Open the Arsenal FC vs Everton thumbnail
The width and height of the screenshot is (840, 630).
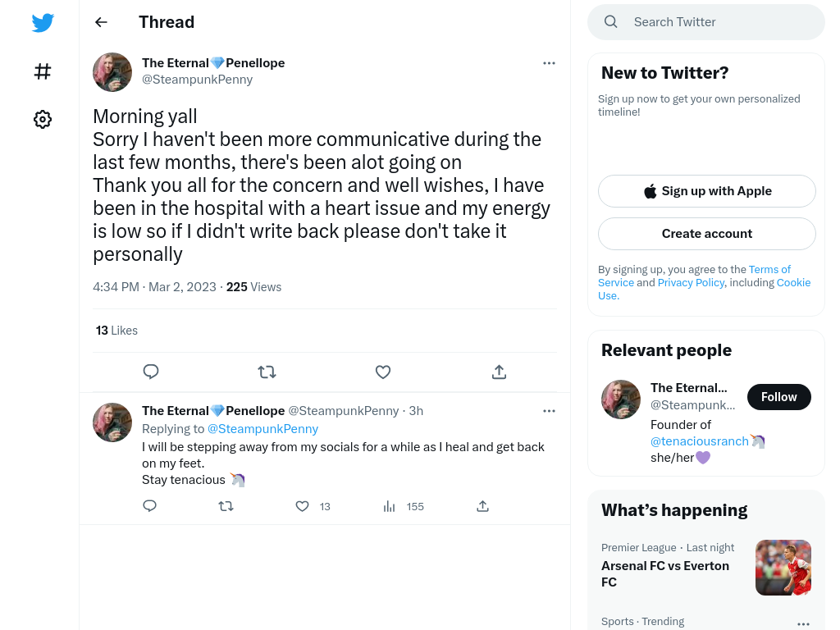tap(783, 568)
